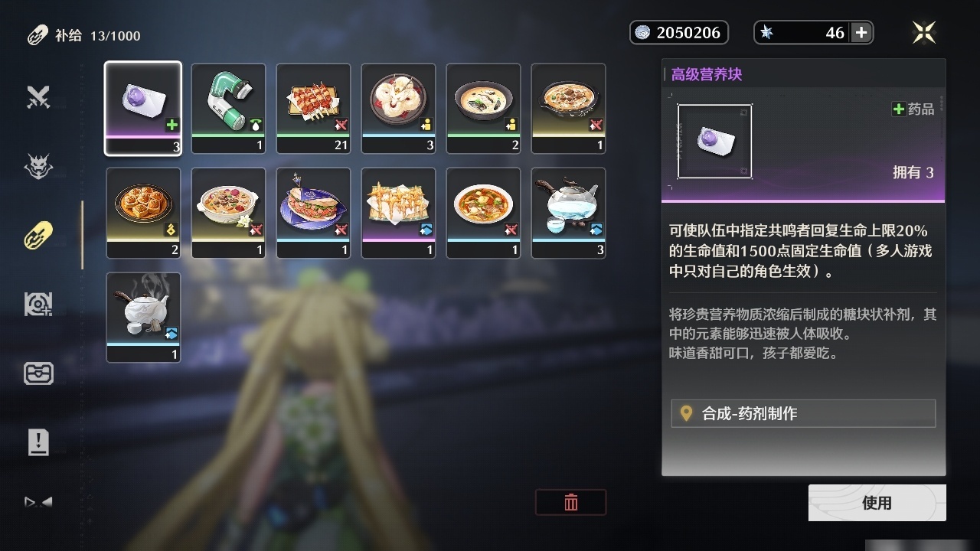Select the grilled skewers item with 21
Image resolution: width=980 pixels, height=551 pixels.
[313, 108]
